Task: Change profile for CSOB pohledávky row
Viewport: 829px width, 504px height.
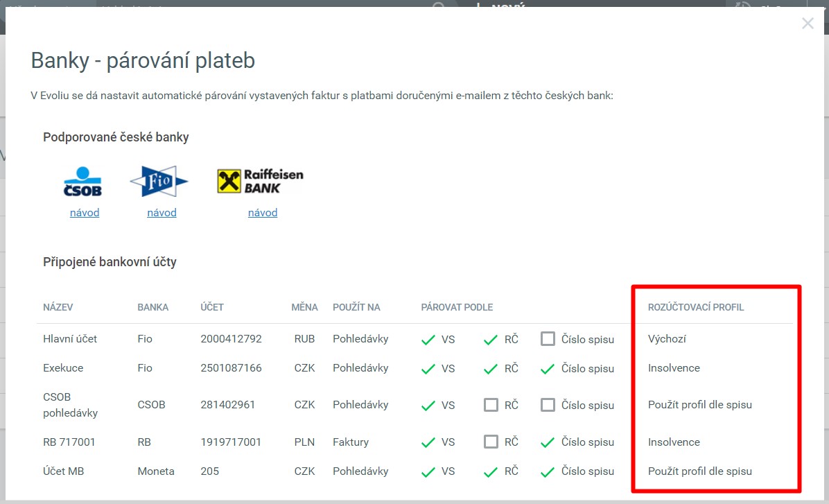Action: [699, 405]
